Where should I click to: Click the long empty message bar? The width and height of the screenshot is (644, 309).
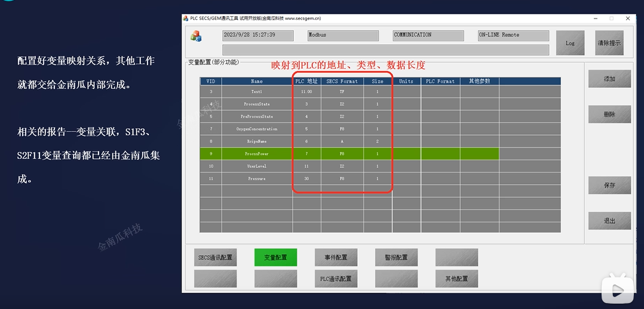[386, 50]
